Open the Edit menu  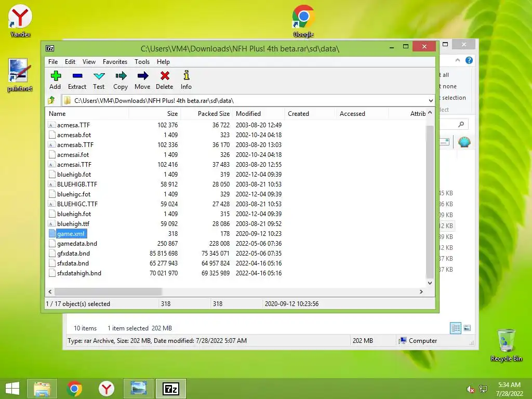[70, 62]
